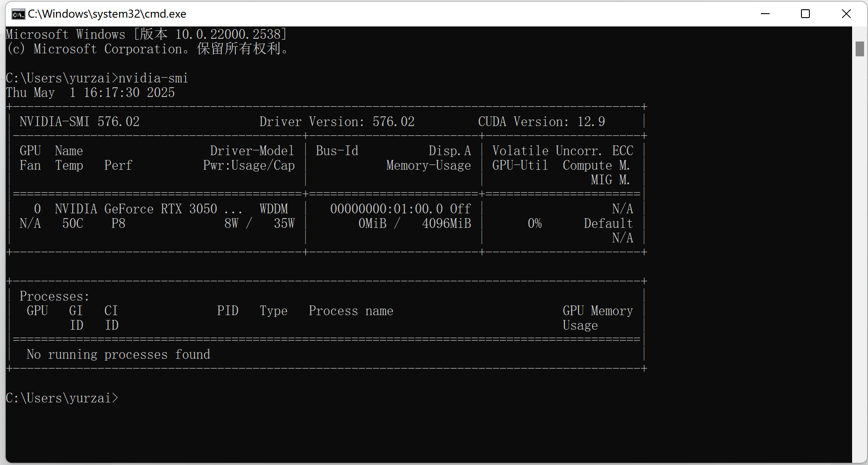Click the WDDM driver model value

click(x=274, y=209)
